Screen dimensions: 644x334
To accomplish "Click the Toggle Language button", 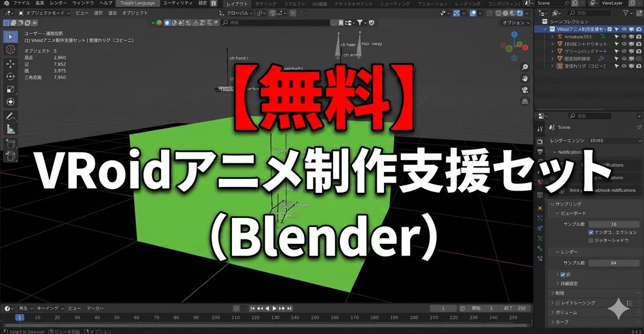I will [x=137, y=3].
